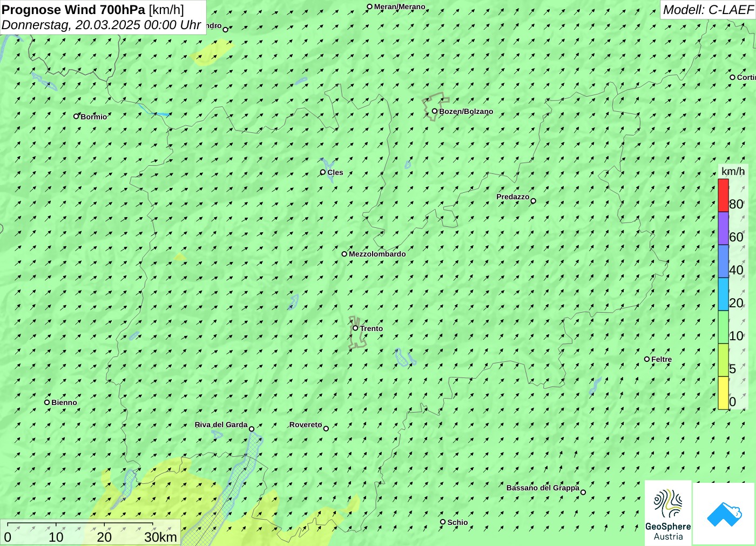Viewport: 756px width, 546px height.
Task: Click the Feltre location marker
Action: [x=647, y=359]
